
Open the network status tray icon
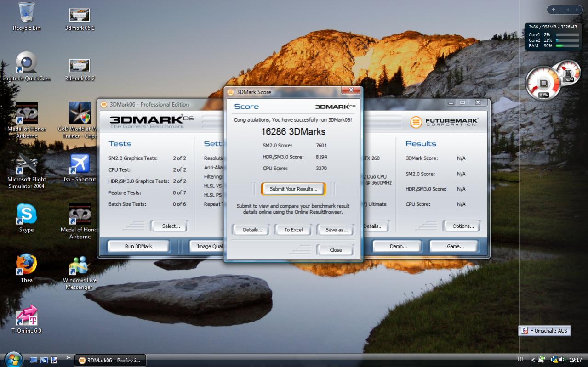[x=554, y=360]
